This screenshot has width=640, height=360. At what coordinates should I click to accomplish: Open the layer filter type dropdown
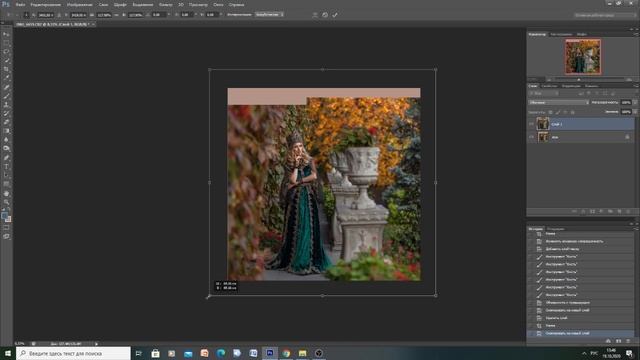(544, 93)
